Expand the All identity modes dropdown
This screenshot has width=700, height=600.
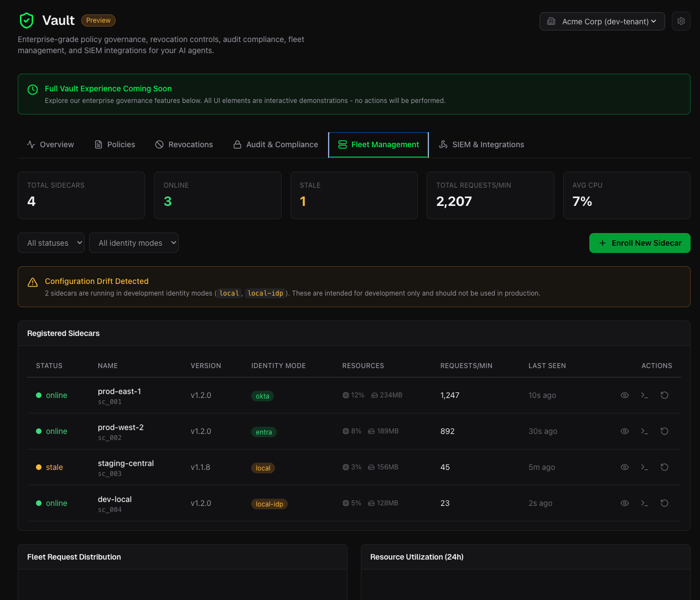coord(133,243)
